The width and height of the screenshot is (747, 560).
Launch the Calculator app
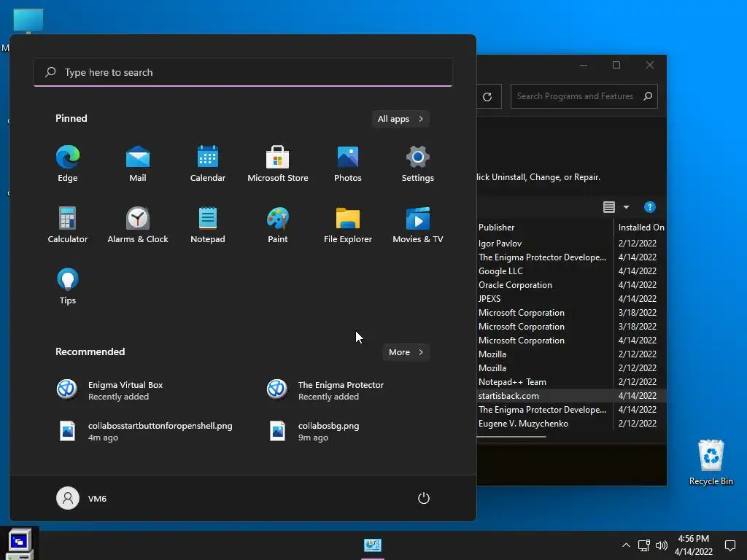pyautogui.click(x=68, y=225)
